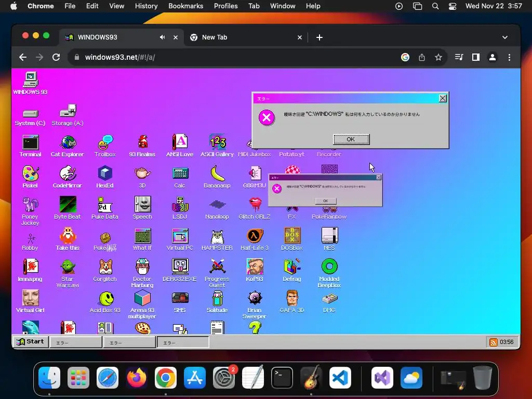Open Firefox from the Dock
The height and width of the screenshot is (399, 532).
[x=137, y=378]
